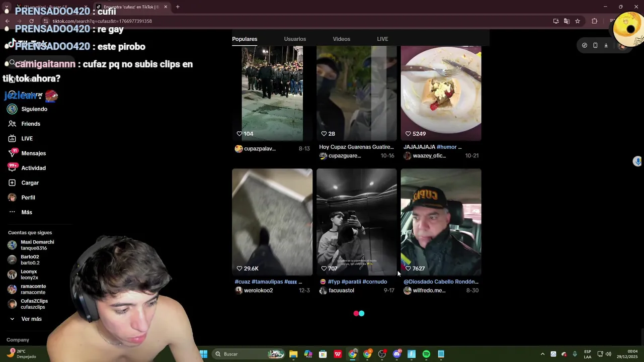
Task: Reload the TikTok page
Action: [x=31, y=21]
